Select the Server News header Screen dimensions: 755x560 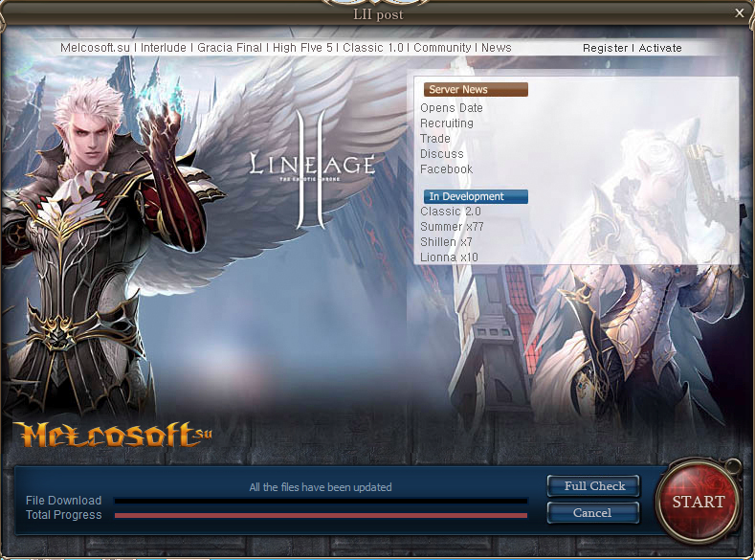point(476,90)
